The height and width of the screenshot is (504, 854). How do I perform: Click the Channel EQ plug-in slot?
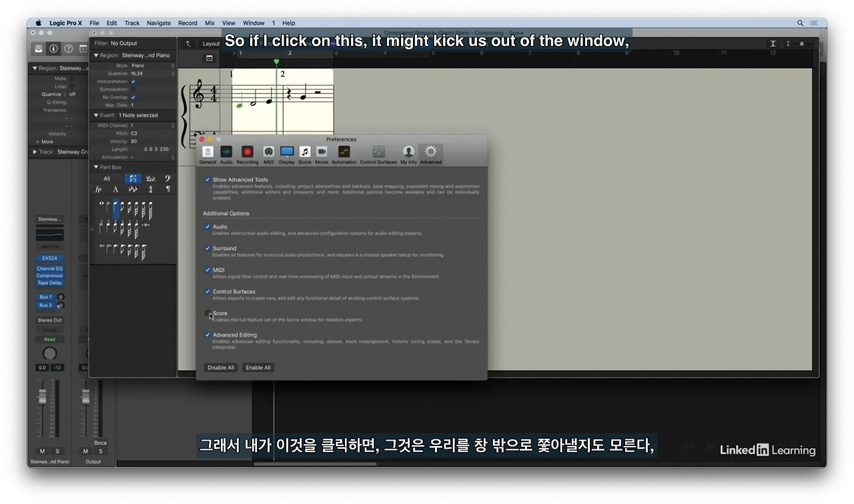49,269
